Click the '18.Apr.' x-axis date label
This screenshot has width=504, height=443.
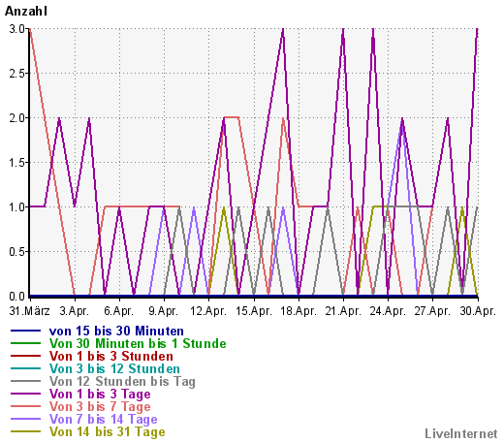point(299,311)
